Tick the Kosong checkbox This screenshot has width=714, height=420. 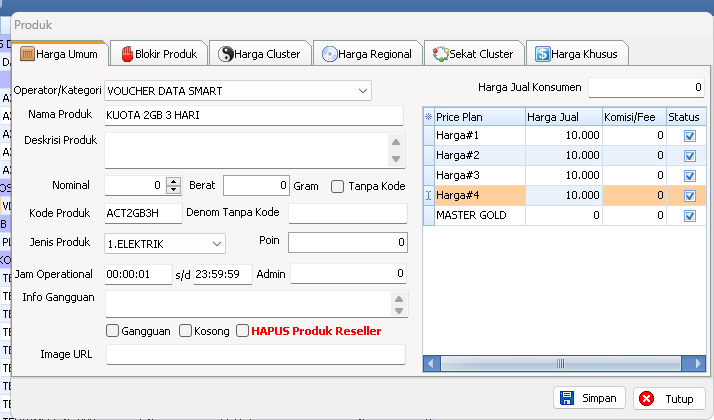(185, 331)
